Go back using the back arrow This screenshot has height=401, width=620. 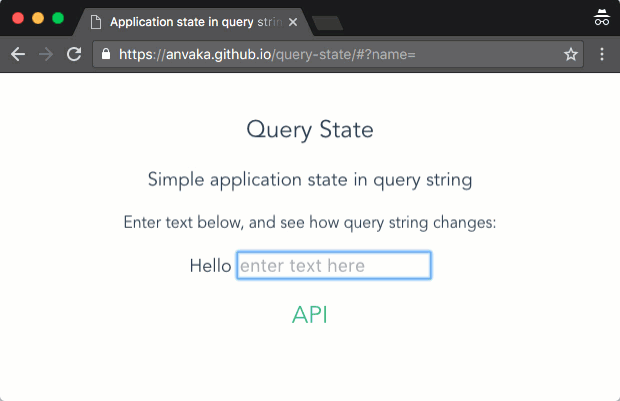point(17,55)
